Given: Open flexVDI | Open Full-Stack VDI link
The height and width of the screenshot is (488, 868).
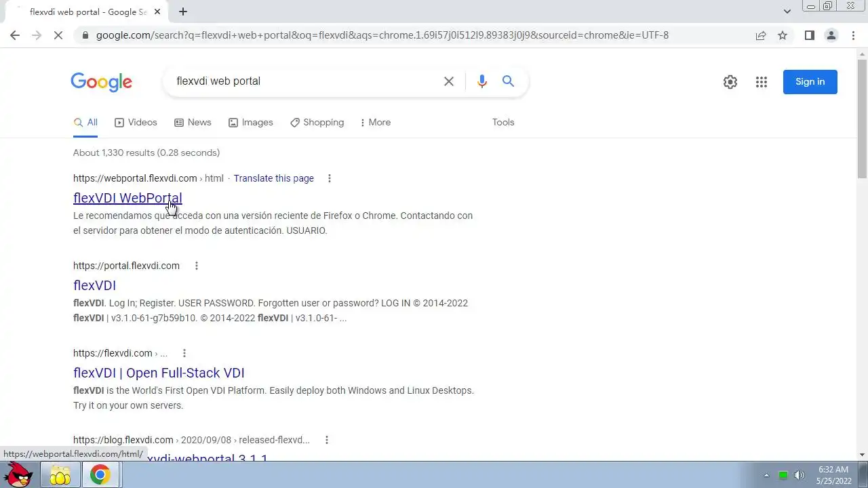Looking at the screenshot, I should [x=159, y=373].
